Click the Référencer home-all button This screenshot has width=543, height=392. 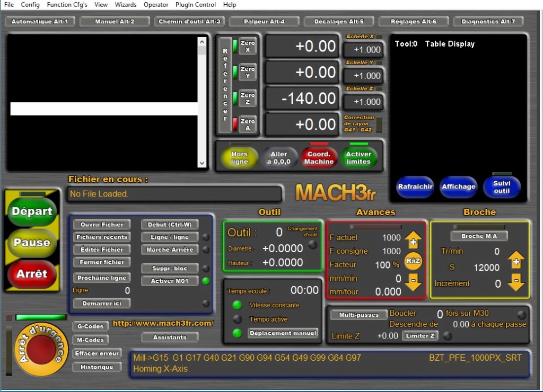pyautogui.click(x=225, y=85)
